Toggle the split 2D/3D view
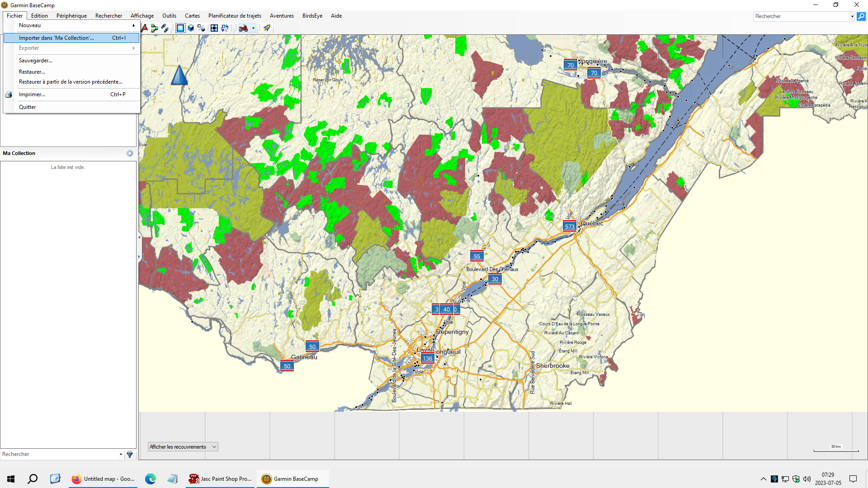Viewport: 868px width, 488px height. (201, 28)
